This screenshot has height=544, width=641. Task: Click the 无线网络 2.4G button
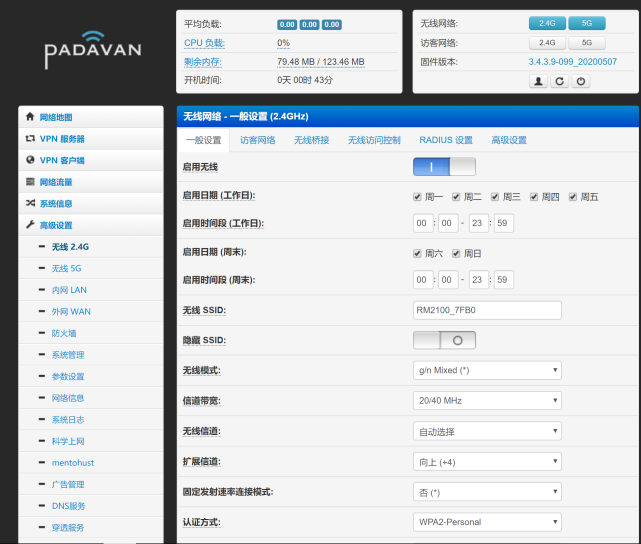pyautogui.click(x=547, y=23)
